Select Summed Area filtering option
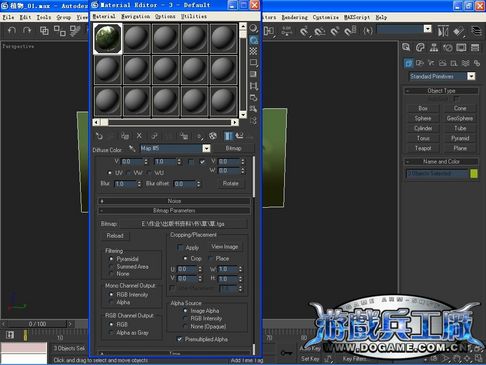486x365 pixels. coord(111,267)
